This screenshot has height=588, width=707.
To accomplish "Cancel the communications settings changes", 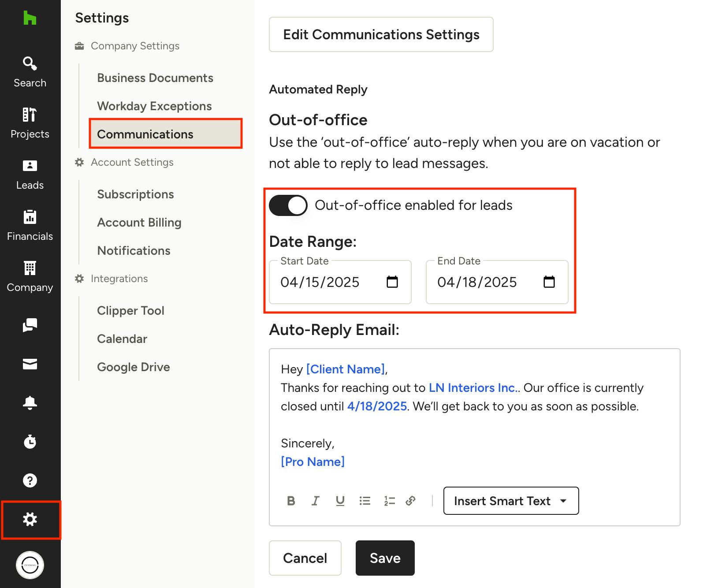I will 305,558.
